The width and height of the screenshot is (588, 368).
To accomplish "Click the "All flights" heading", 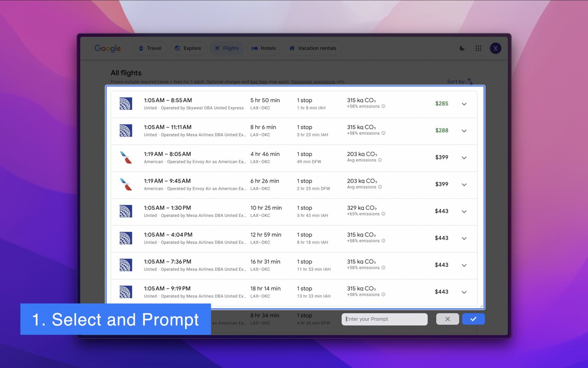I will point(126,73).
